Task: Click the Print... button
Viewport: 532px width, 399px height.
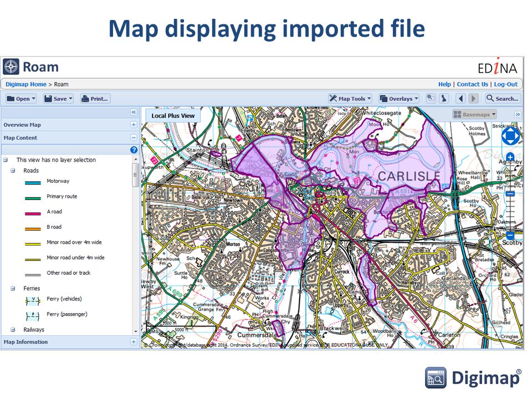Action: tap(95, 99)
